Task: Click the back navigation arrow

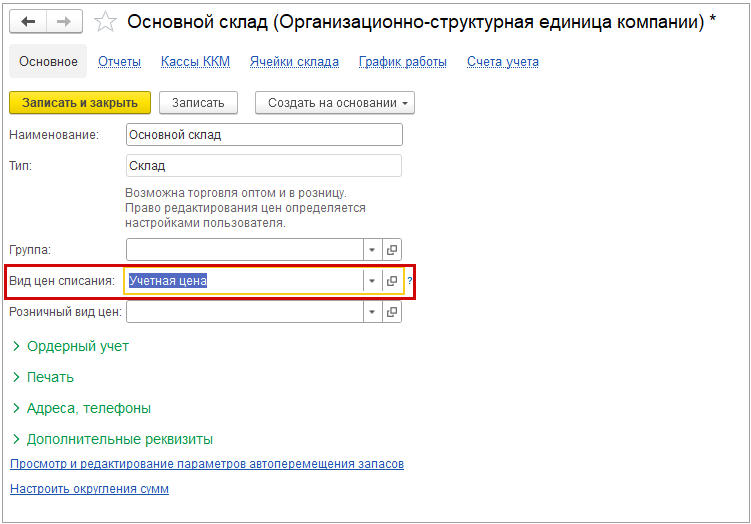Action: pos(28,22)
